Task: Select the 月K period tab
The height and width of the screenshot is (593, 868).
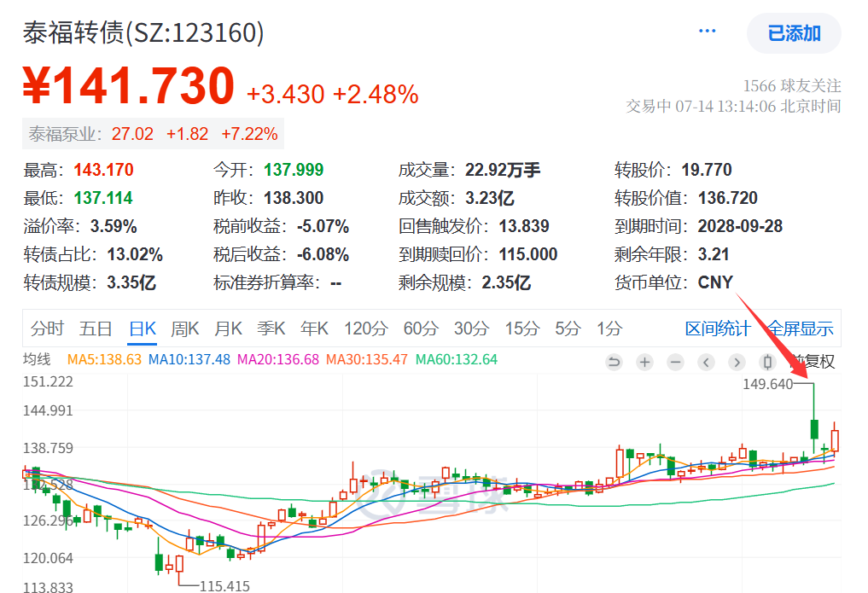Action: point(228,328)
